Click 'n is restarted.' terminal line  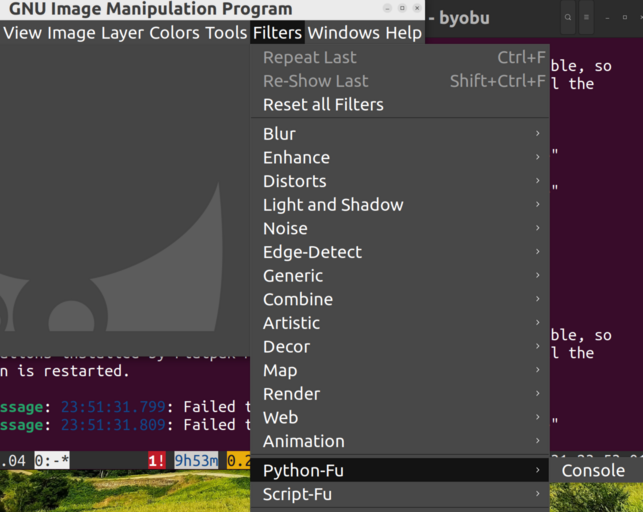pos(65,371)
